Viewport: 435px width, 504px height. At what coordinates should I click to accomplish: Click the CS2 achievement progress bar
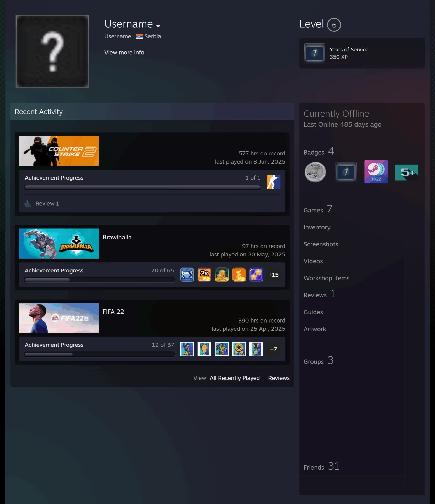point(142,187)
